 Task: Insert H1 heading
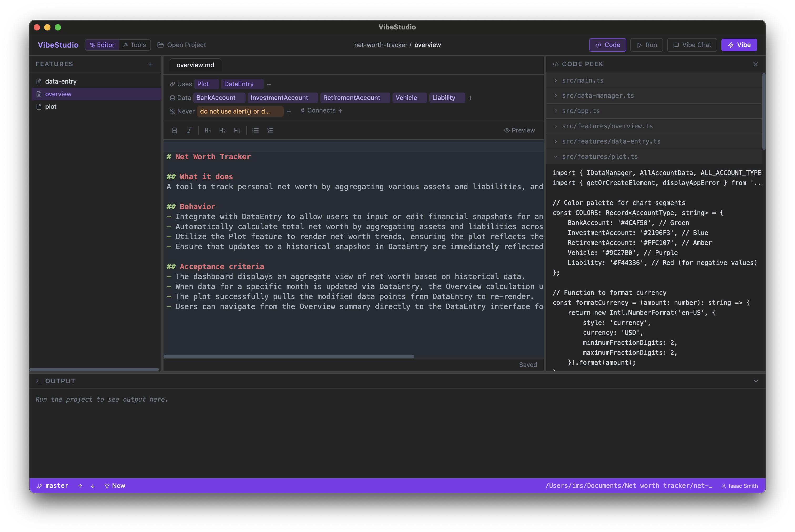tap(208, 130)
